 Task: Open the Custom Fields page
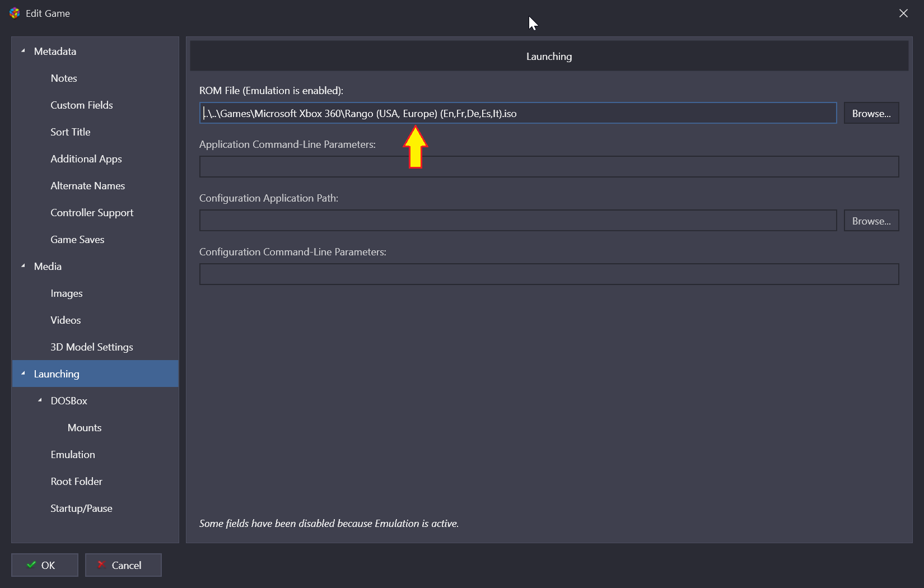(x=82, y=105)
